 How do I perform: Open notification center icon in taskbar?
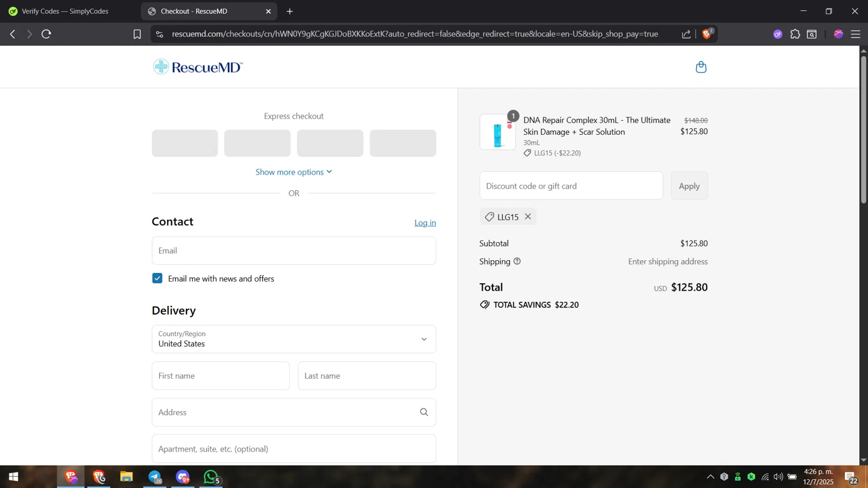[x=851, y=477]
